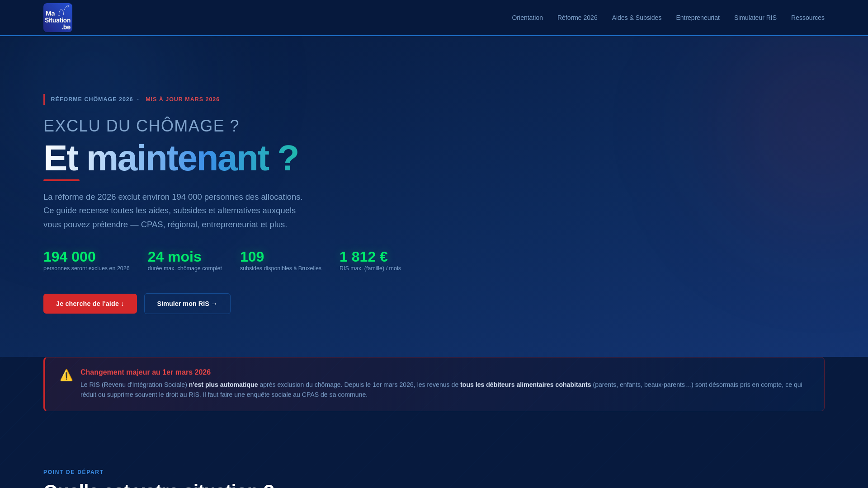Click the '1 812 €' RIS figure
The width and height of the screenshot is (868, 488).
(363, 257)
